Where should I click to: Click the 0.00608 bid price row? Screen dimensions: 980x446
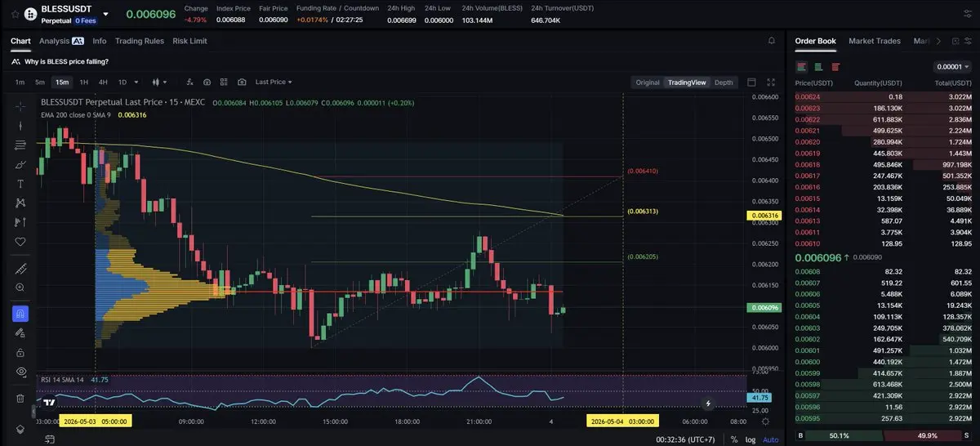(x=884, y=271)
